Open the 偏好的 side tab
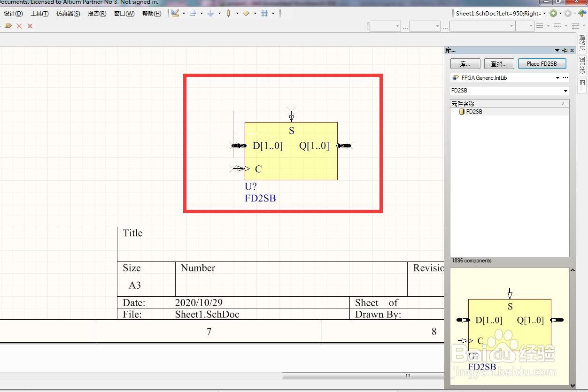588x392 pixels. (582, 43)
